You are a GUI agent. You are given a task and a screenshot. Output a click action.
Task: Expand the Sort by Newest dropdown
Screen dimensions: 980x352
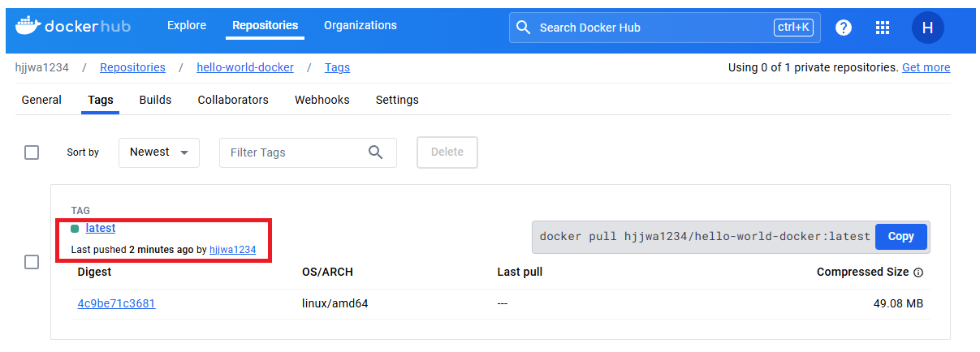point(159,152)
